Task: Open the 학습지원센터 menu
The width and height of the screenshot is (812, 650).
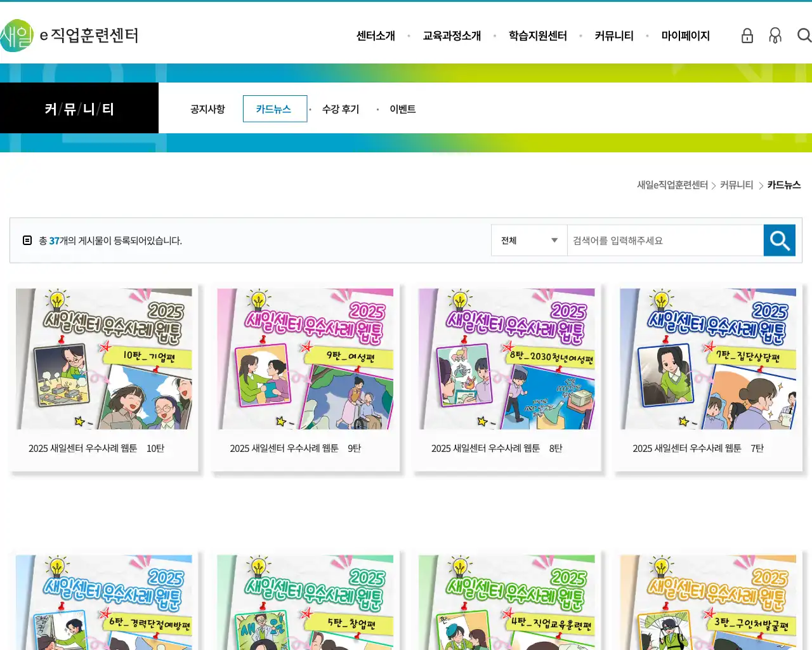Action: click(x=538, y=36)
